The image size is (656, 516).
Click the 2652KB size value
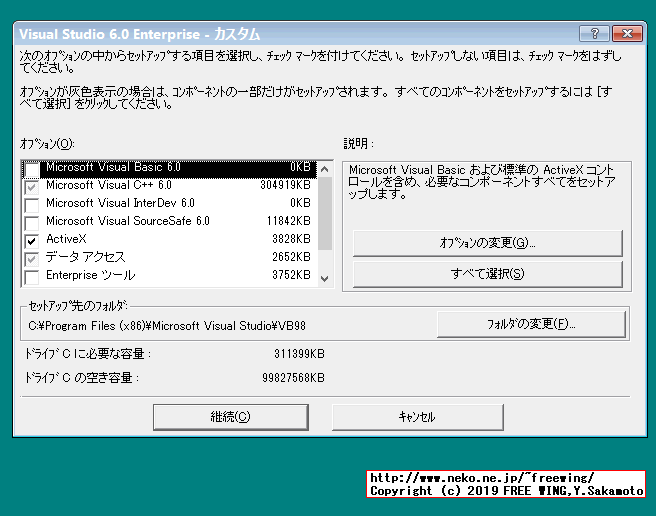tap(291, 257)
